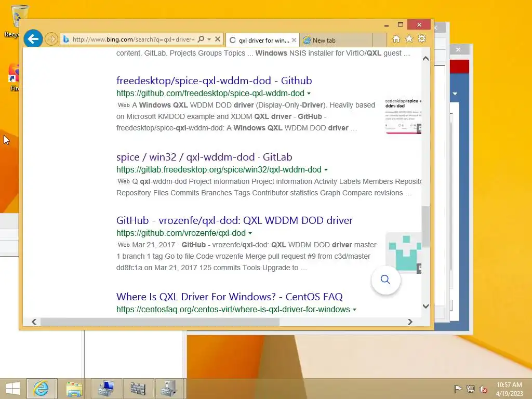Expand dropdown next to github.com/freedesktop URL
This screenshot has height=399, width=532.
coord(309,94)
